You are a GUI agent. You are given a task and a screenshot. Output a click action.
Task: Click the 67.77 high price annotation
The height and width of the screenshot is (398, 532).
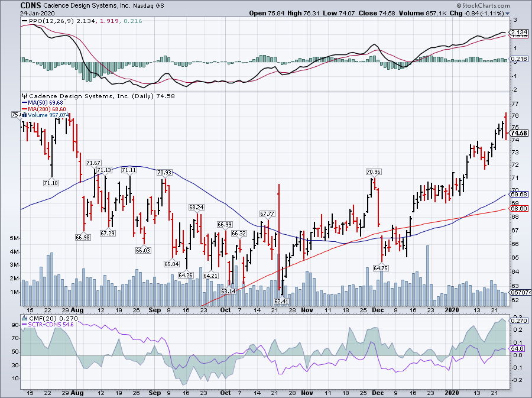coord(267,213)
